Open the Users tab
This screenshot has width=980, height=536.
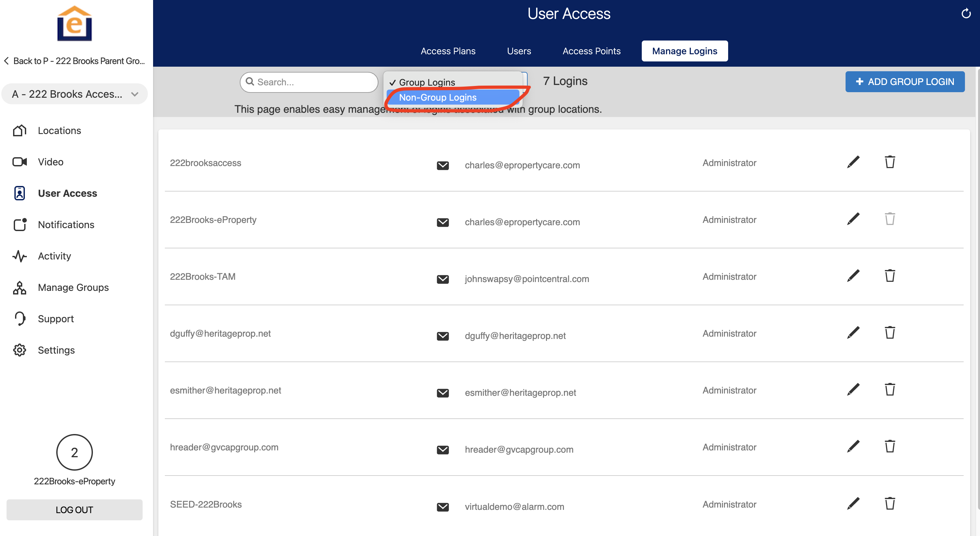(x=518, y=51)
